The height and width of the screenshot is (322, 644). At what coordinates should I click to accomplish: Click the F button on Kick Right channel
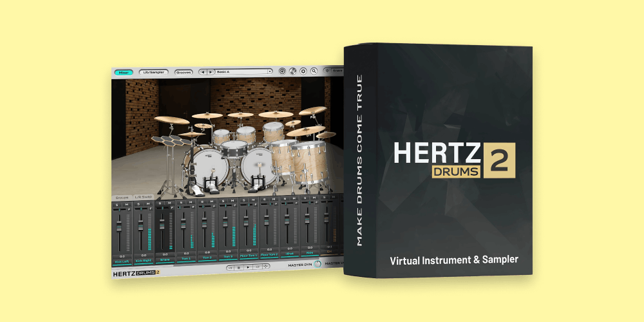point(151,208)
